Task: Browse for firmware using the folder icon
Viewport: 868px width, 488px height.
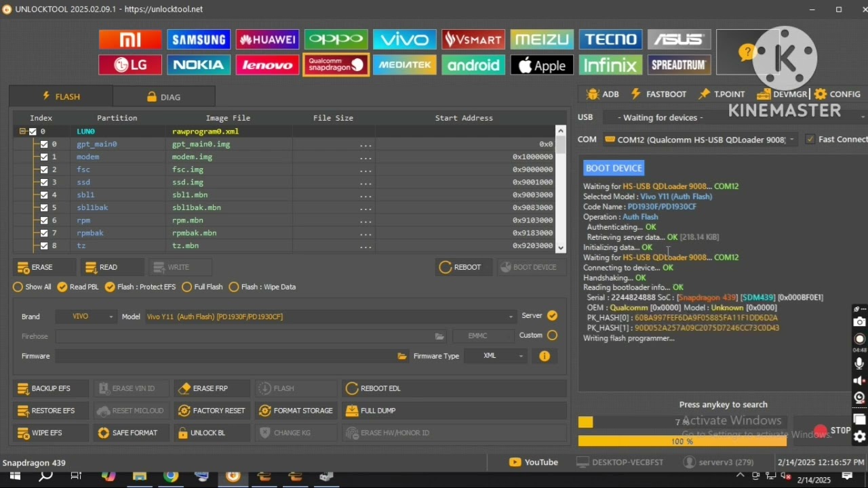Action: [x=402, y=356]
